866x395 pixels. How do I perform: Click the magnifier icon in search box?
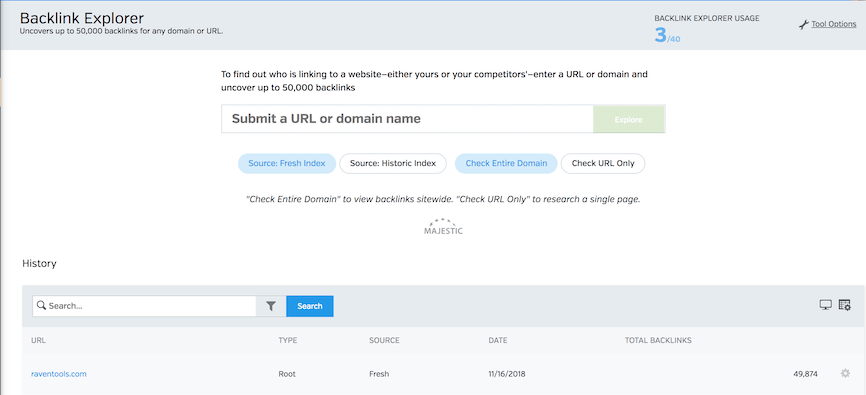(x=41, y=306)
